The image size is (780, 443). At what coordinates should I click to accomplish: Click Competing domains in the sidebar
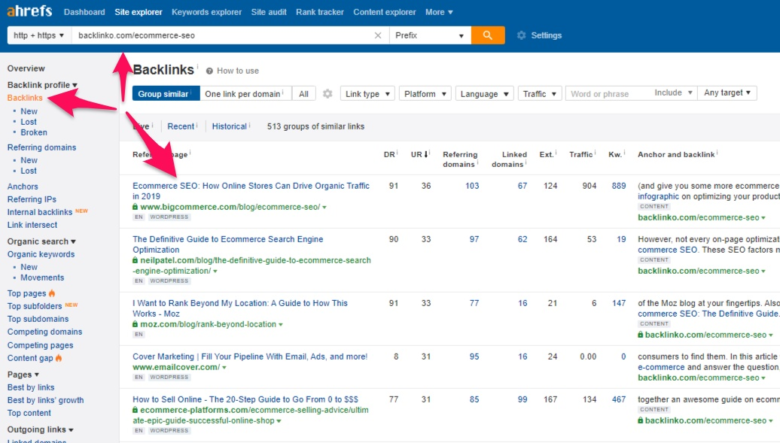(45, 332)
